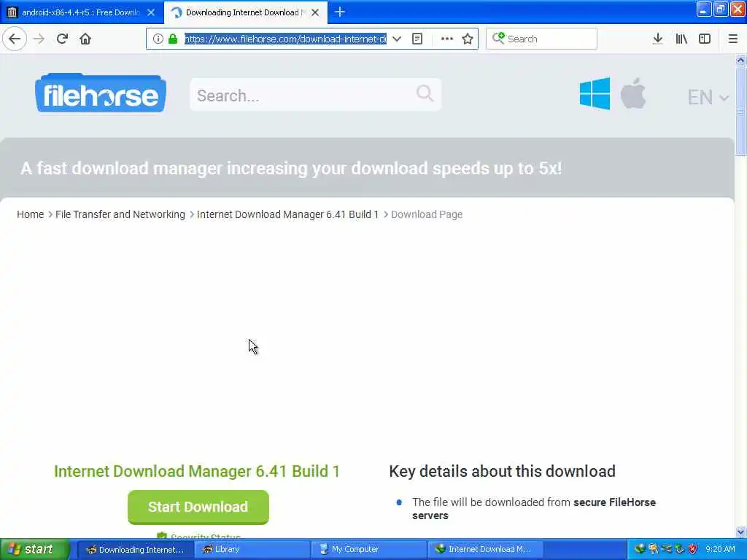Open the Firefox hamburger menu

(733, 39)
